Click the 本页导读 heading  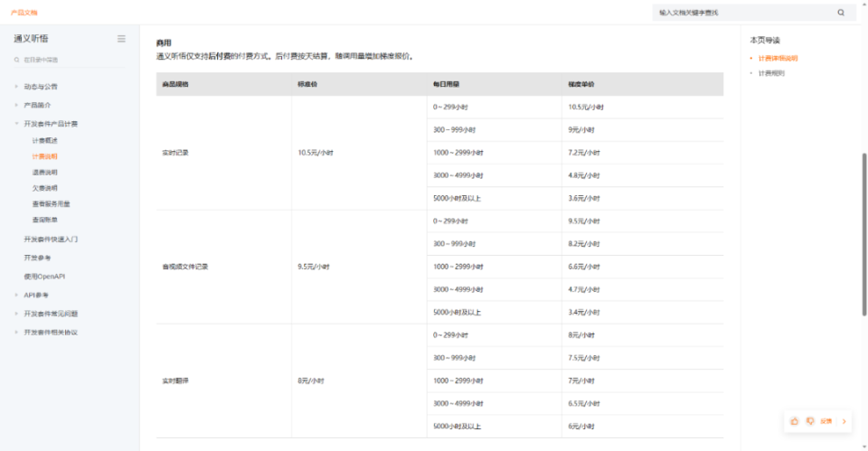point(765,41)
